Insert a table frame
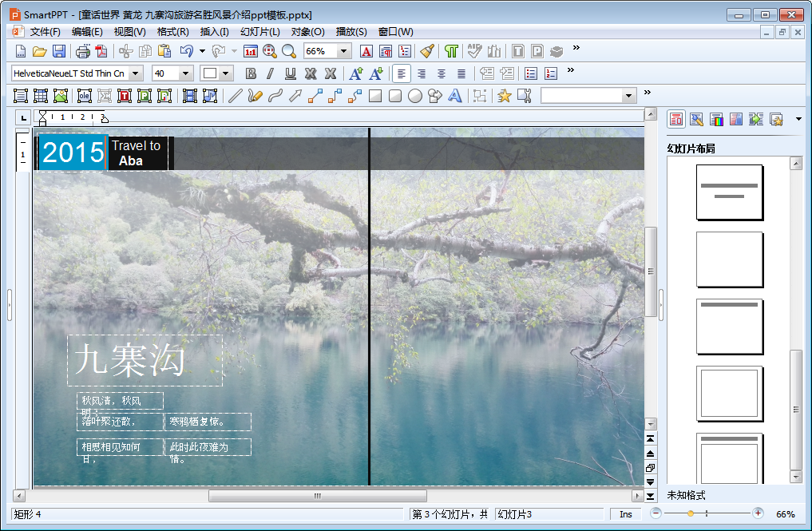Viewport: 812px width, 531px height. point(41,96)
